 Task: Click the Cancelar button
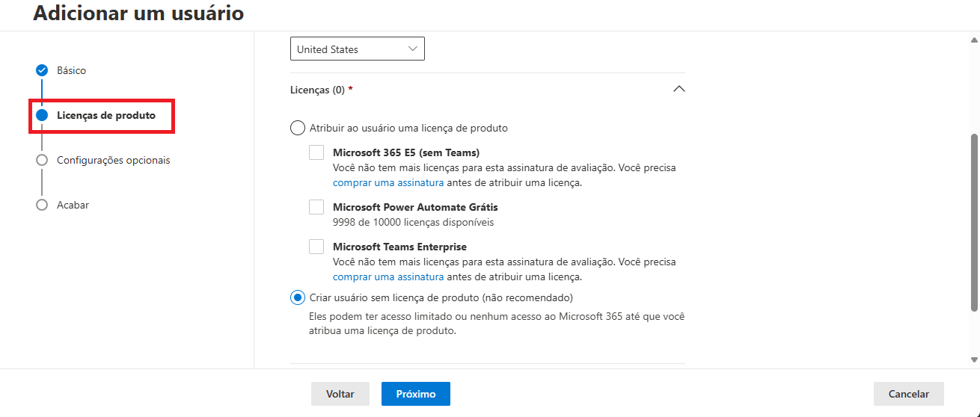click(908, 394)
